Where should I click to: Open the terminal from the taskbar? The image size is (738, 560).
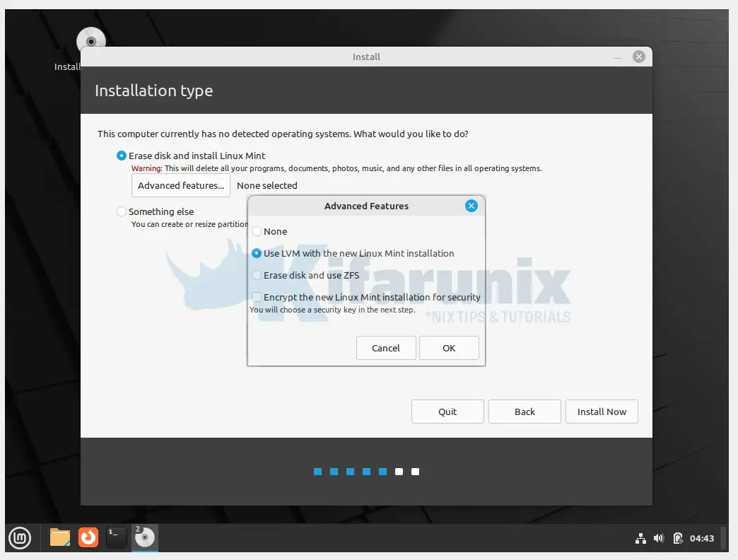tap(116, 537)
